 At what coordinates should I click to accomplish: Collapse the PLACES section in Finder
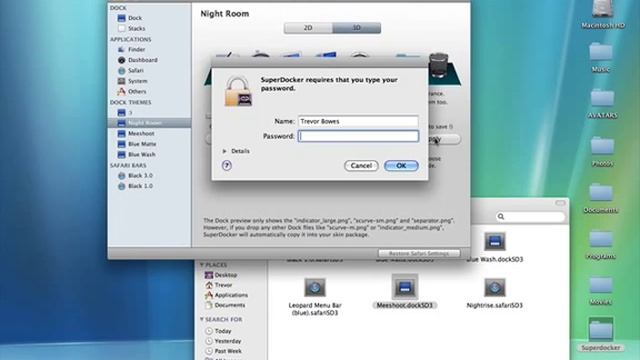click(202, 265)
